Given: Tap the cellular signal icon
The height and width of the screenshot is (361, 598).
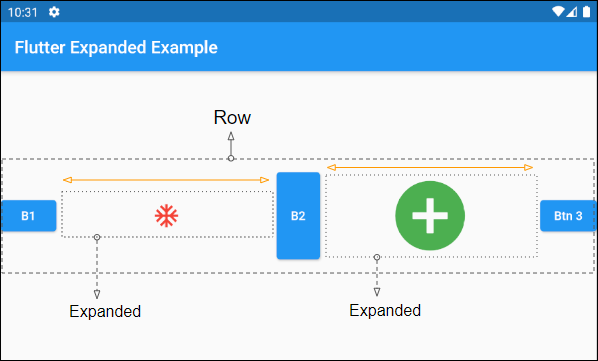Looking at the screenshot, I should pos(572,12).
